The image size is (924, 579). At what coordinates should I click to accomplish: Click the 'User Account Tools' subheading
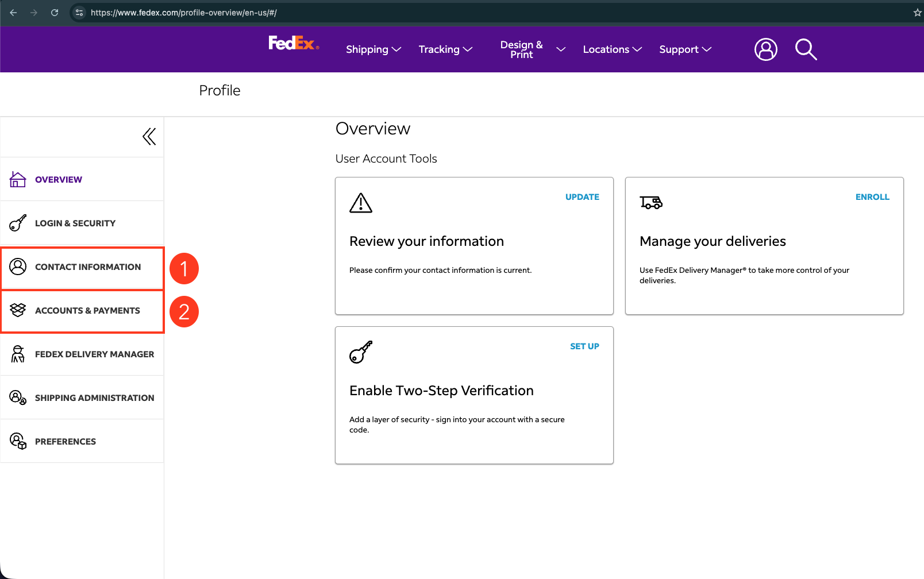[386, 159]
